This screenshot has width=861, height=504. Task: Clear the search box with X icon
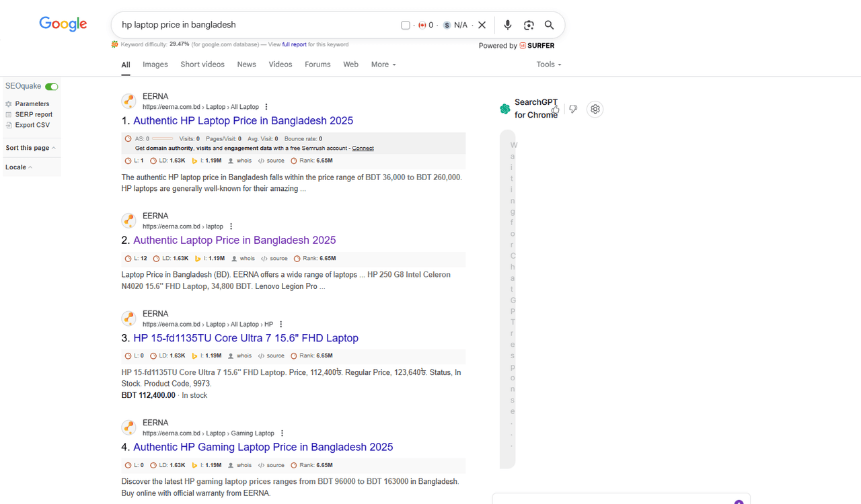[x=482, y=25]
